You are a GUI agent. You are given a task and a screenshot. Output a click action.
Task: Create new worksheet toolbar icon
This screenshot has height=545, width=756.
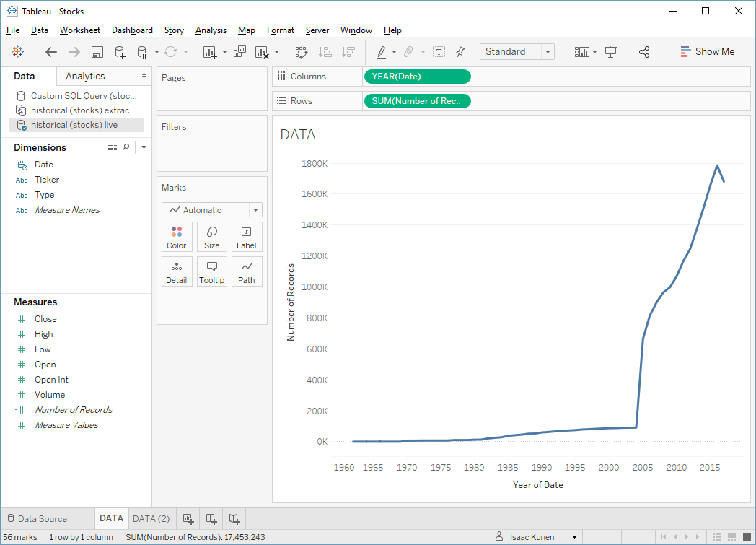210,52
